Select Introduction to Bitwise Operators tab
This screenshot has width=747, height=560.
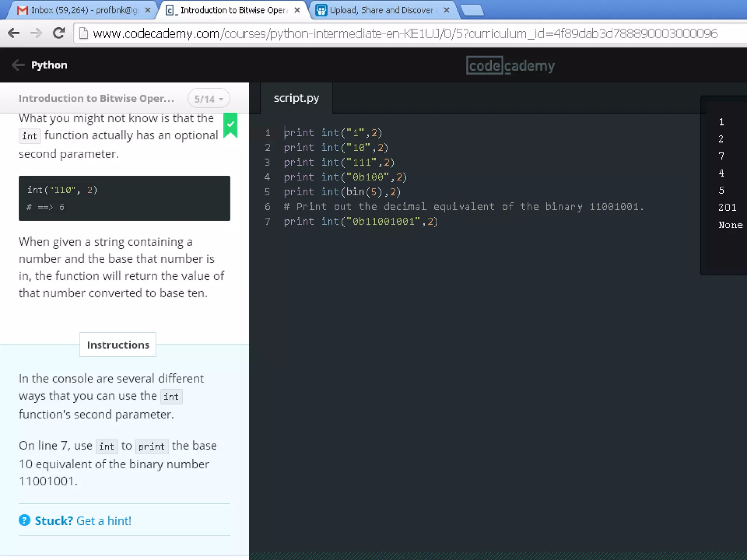point(234,10)
